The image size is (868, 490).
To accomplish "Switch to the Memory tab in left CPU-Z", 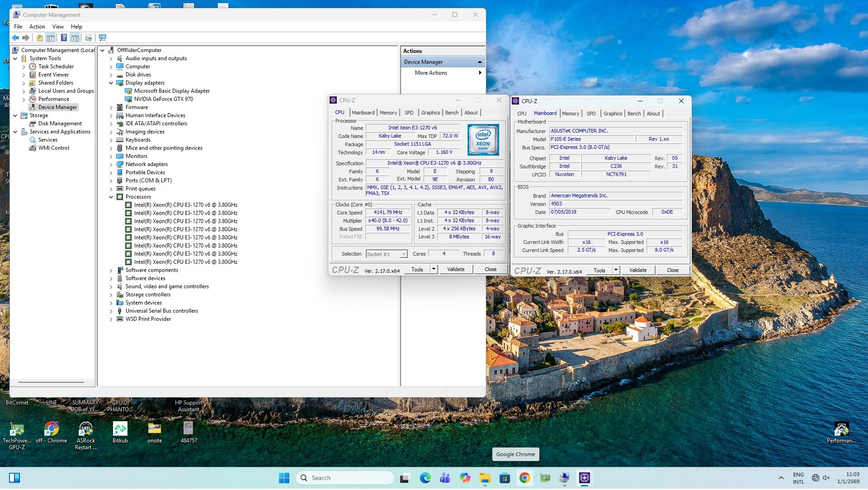I will coord(388,113).
